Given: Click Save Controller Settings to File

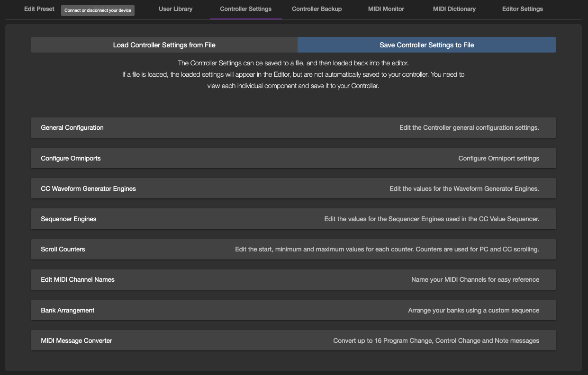Looking at the screenshot, I should click(x=426, y=45).
